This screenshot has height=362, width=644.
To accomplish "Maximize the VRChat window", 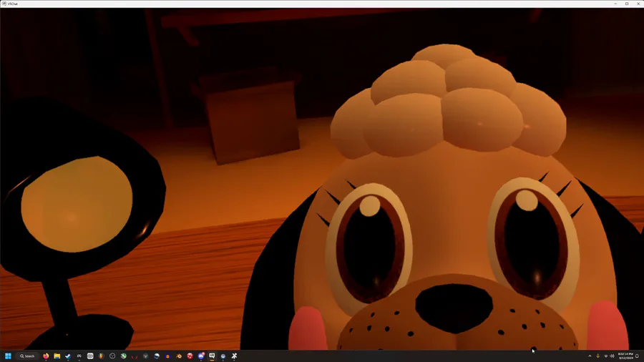I will (627, 4).
